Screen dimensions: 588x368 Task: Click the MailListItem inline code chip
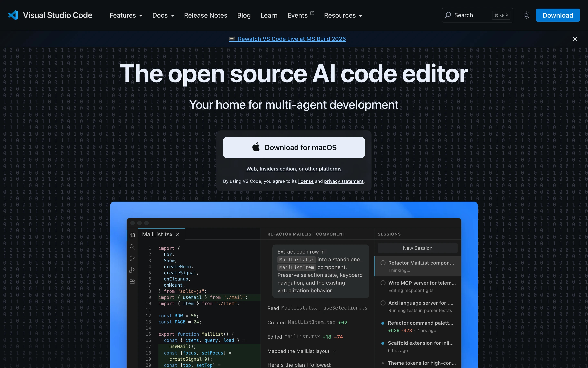tap(296, 267)
